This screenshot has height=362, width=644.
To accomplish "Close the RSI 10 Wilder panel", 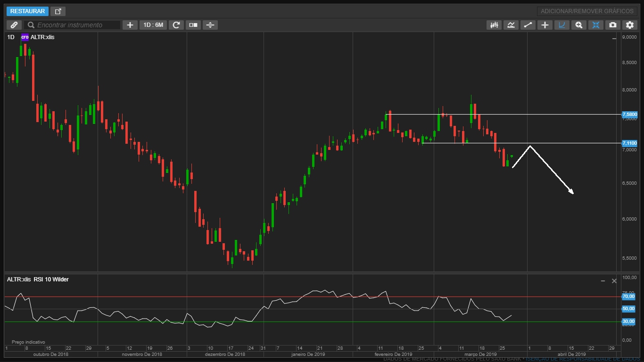I will click(614, 281).
